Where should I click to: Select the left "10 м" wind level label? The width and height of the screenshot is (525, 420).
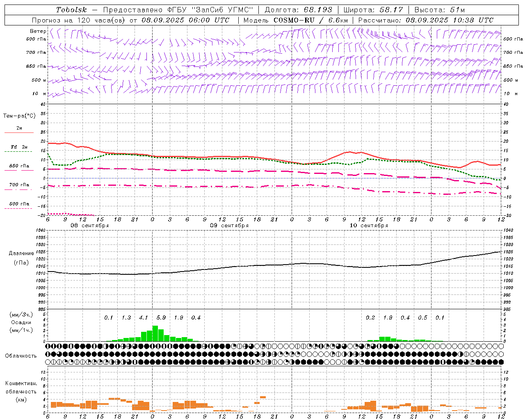[39, 94]
